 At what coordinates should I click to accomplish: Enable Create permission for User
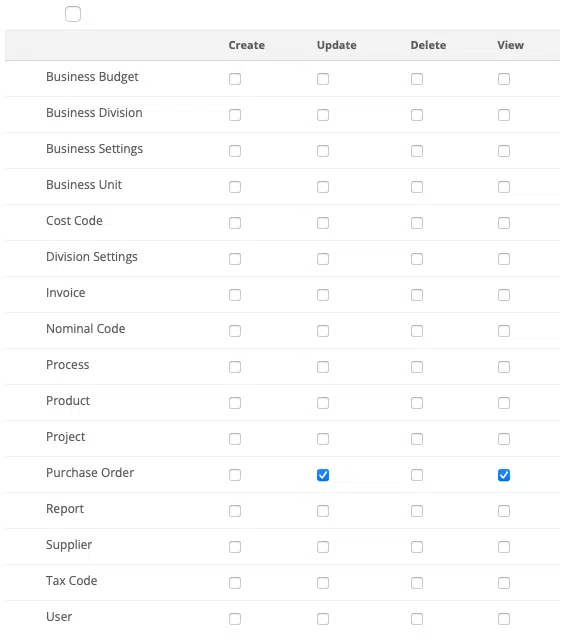pyautogui.click(x=235, y=619)
